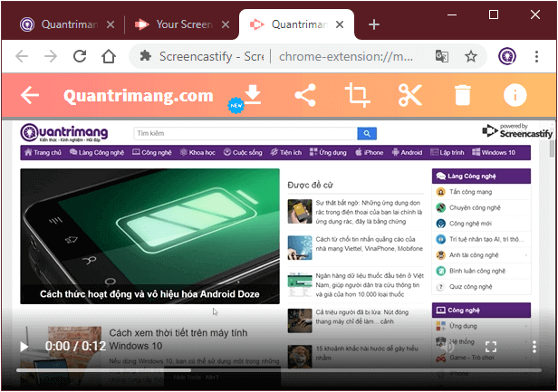Click the extension puzzle icon in the address bar

point(145,56)
